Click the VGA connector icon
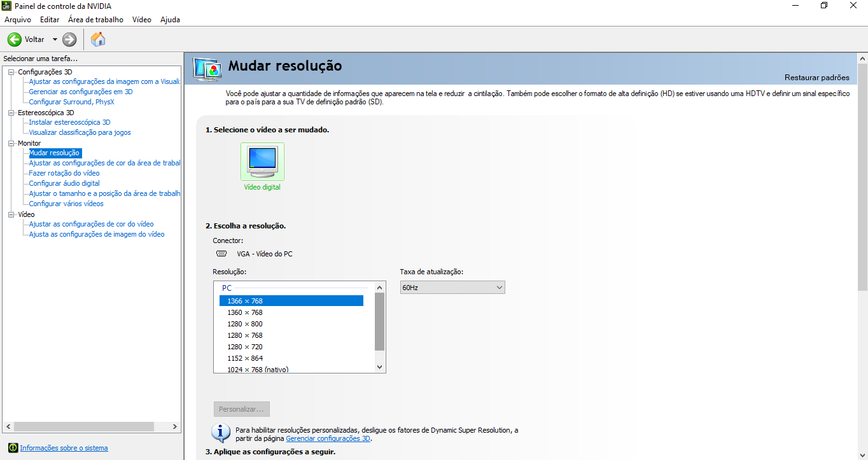The width and height of the screenshot is (868, 460). 221,253
